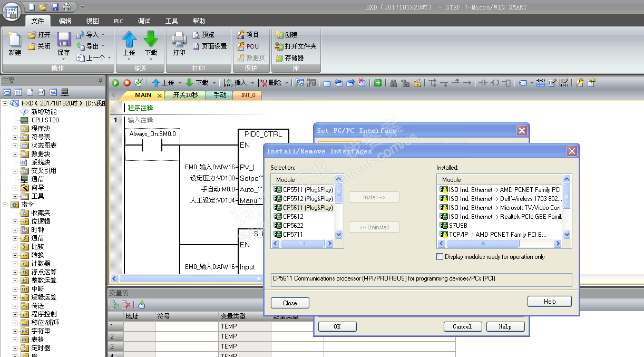Click Selection list horizontal scrollbar
Screen dimensions: 644x357
point(303,244)
